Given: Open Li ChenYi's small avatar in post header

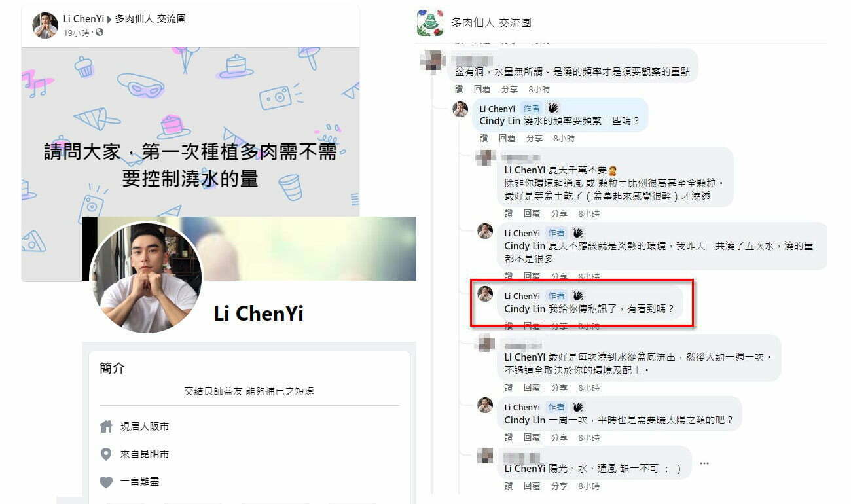Looking at the screenshot, I should pos(45,25).
